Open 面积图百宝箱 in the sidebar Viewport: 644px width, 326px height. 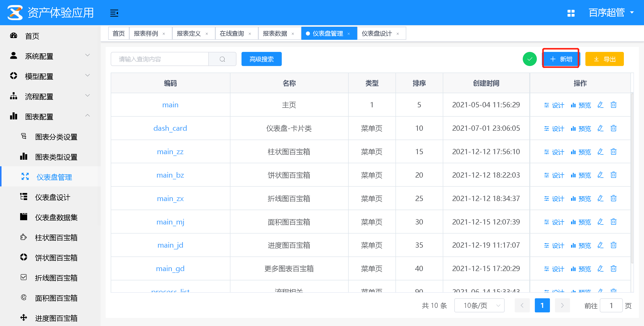click(50, 298)
